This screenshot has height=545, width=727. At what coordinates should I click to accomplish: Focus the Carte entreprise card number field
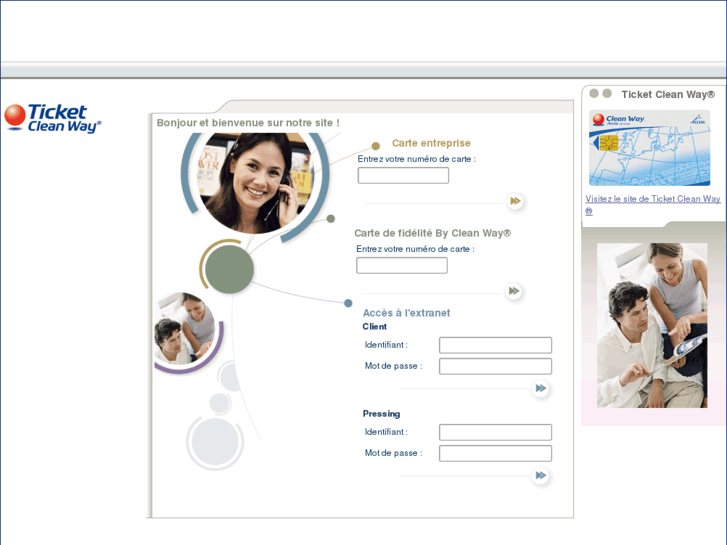403,175
